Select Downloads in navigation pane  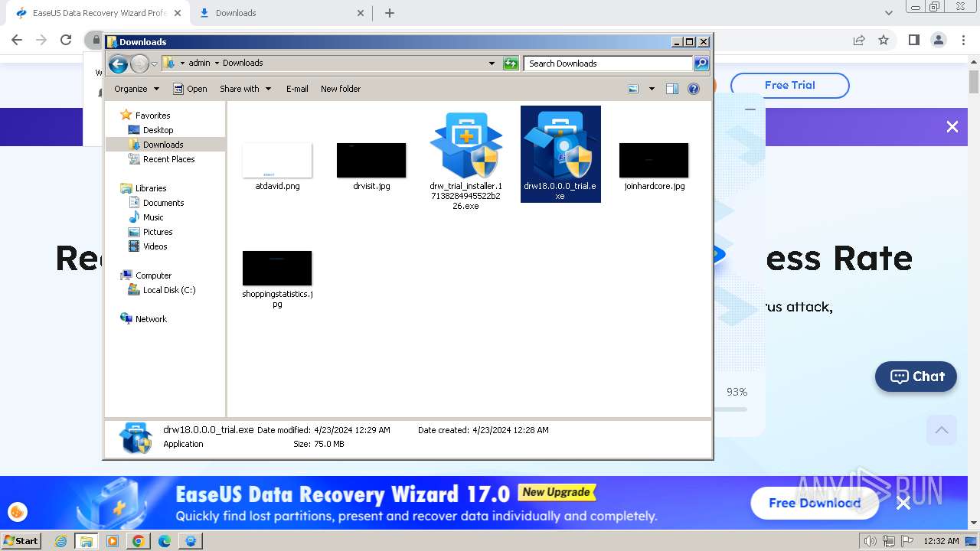pos(162,145)
